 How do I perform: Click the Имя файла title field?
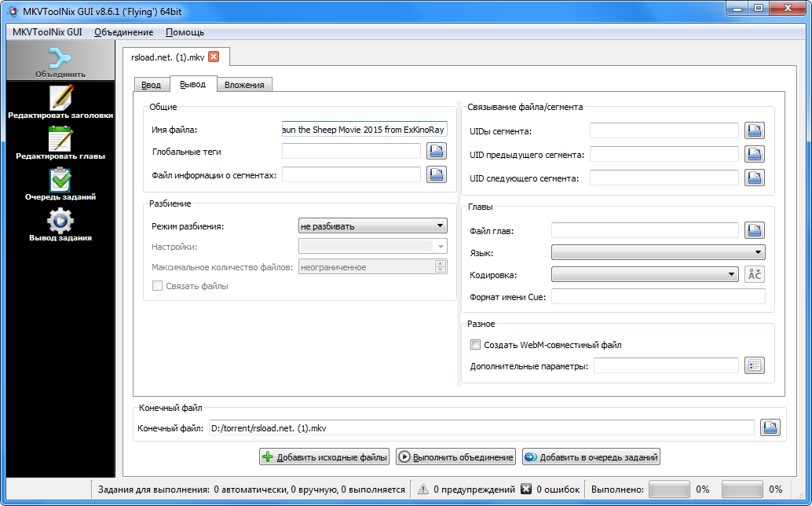pos(364,130)
